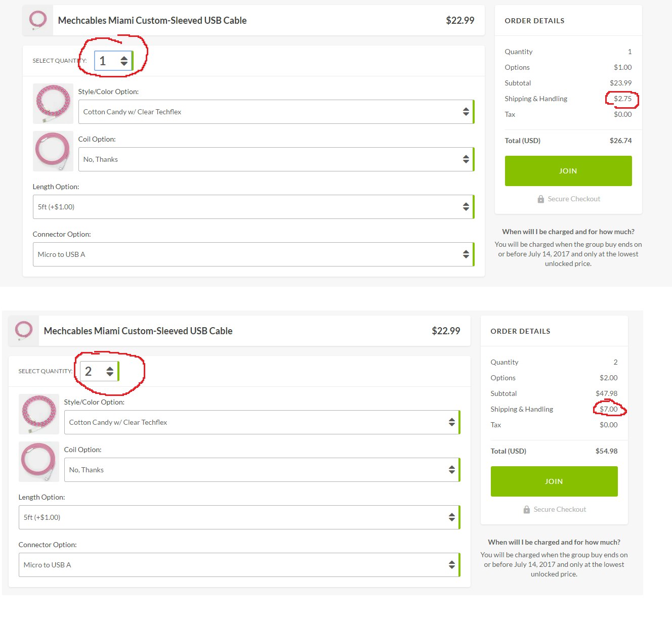Click the top Coil Option cable thumbnail

53,151
